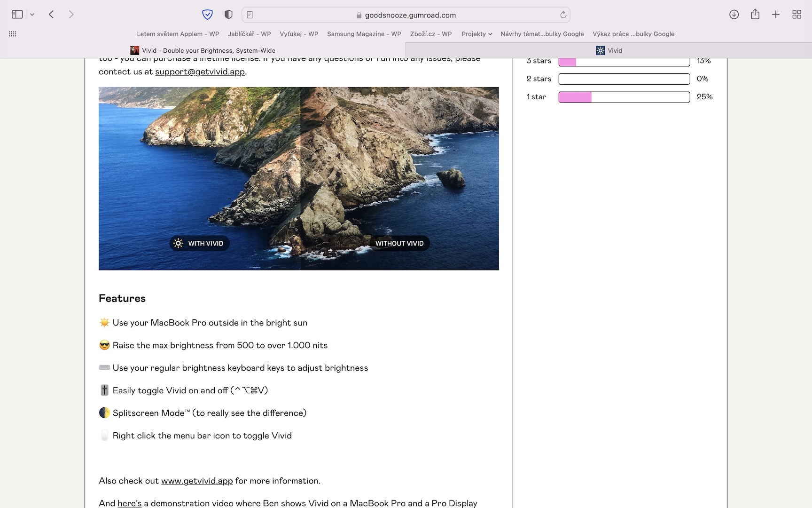
Task: Toggle the Safari sidebar panel
Action: (x=17, y=15)
